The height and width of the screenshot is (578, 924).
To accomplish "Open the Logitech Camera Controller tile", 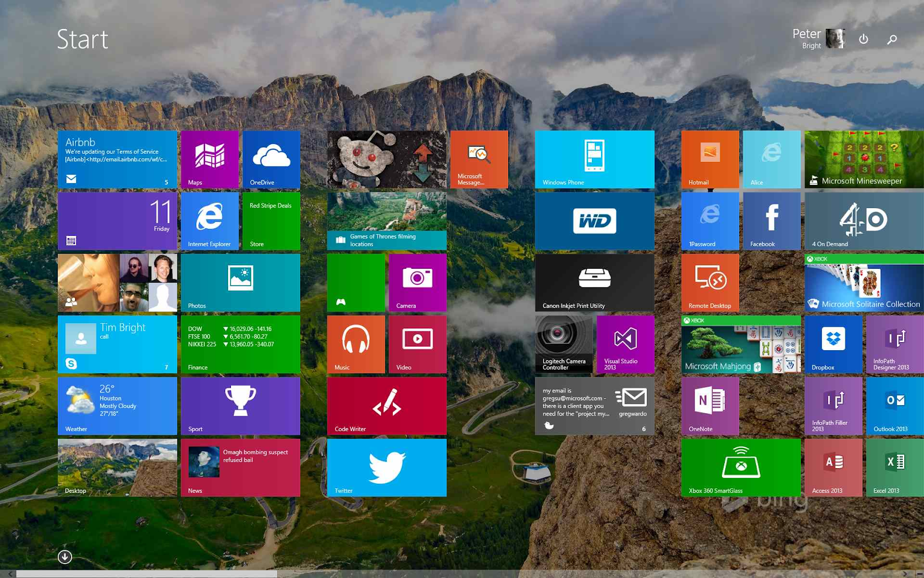I will 564,344.
